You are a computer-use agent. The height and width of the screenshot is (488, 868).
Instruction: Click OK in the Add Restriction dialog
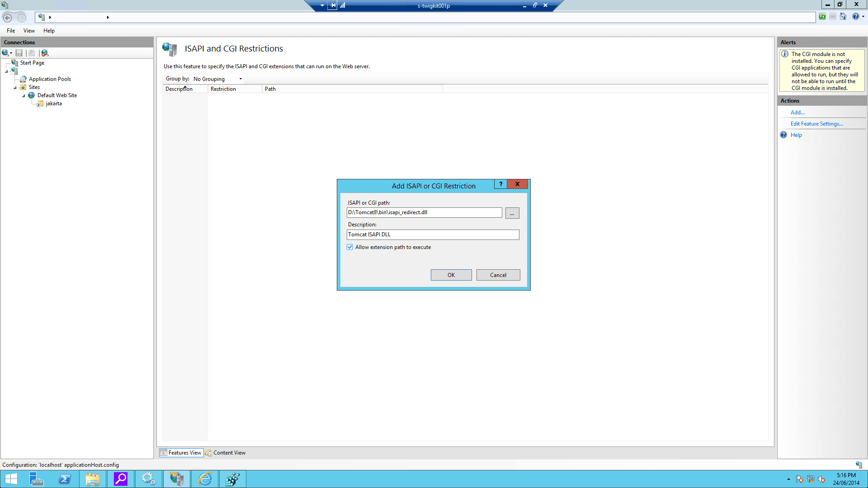pyautogui.click(x=451, y=275)
